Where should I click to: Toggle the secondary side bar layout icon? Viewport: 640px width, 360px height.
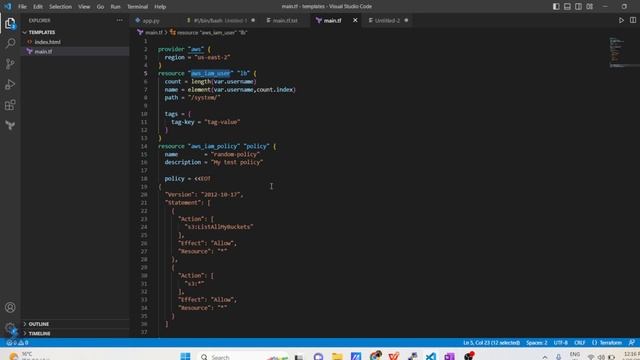click(x=578, y=7)
